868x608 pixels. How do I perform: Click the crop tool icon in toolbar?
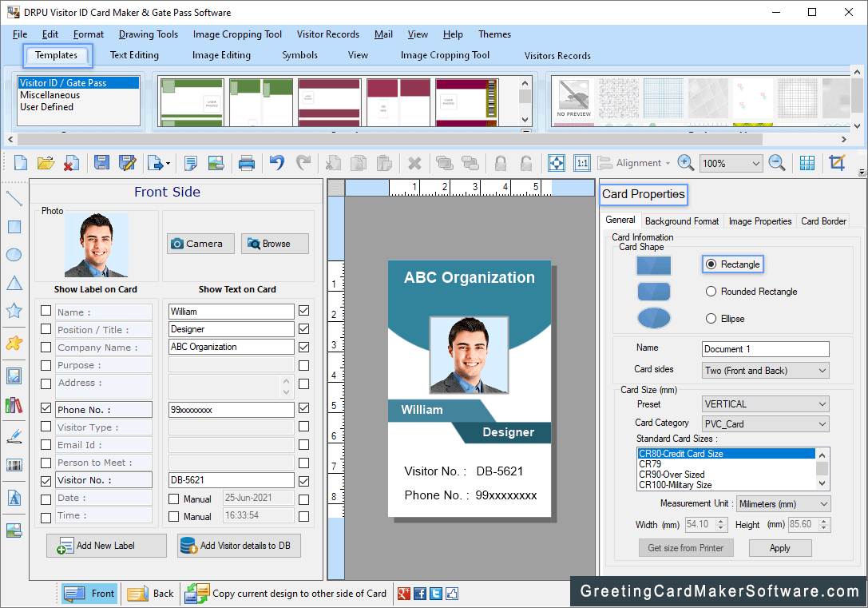click(x=837, y=163)
